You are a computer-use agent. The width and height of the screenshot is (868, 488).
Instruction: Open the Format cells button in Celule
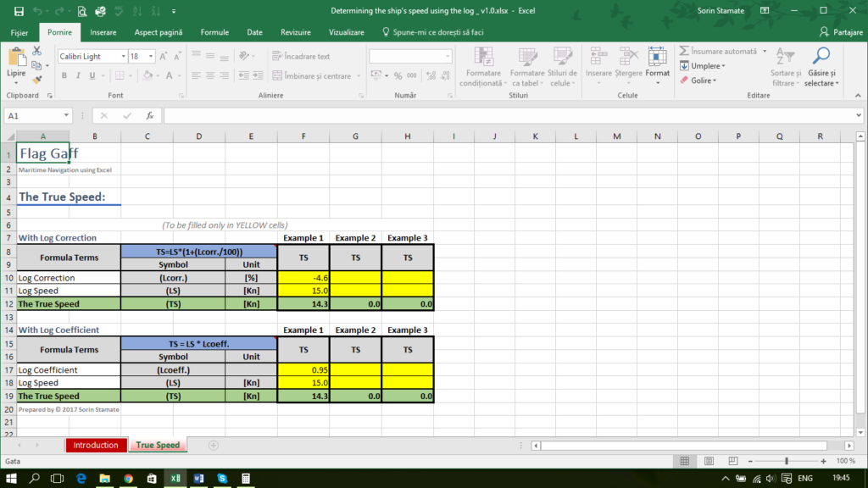(x=657, y=62)
